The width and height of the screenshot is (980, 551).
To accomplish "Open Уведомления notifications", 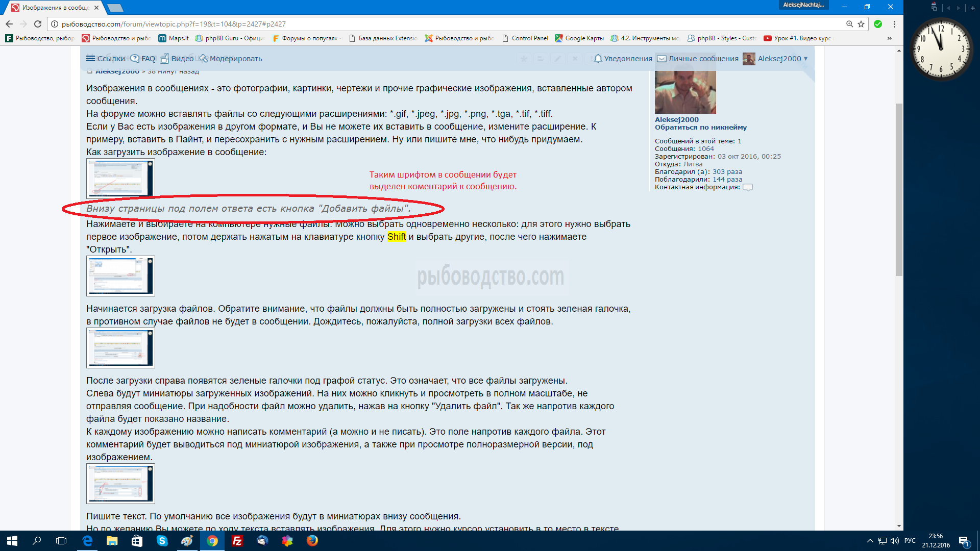I will 623,59.
